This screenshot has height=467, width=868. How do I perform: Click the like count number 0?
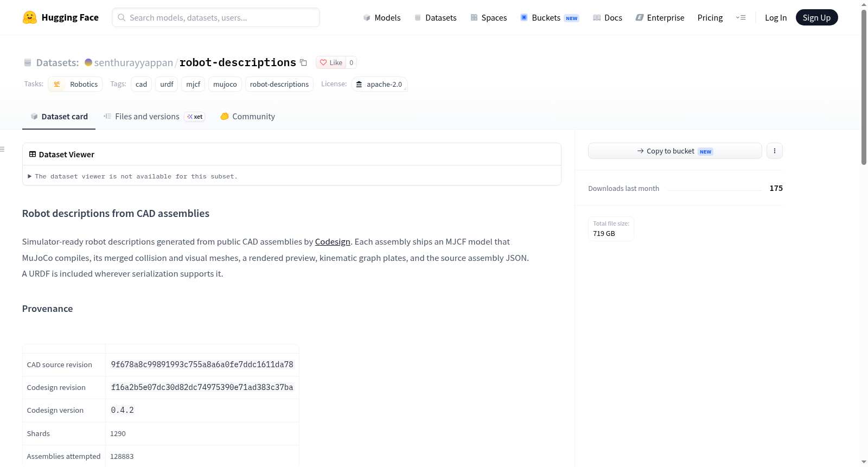[352, 63]
